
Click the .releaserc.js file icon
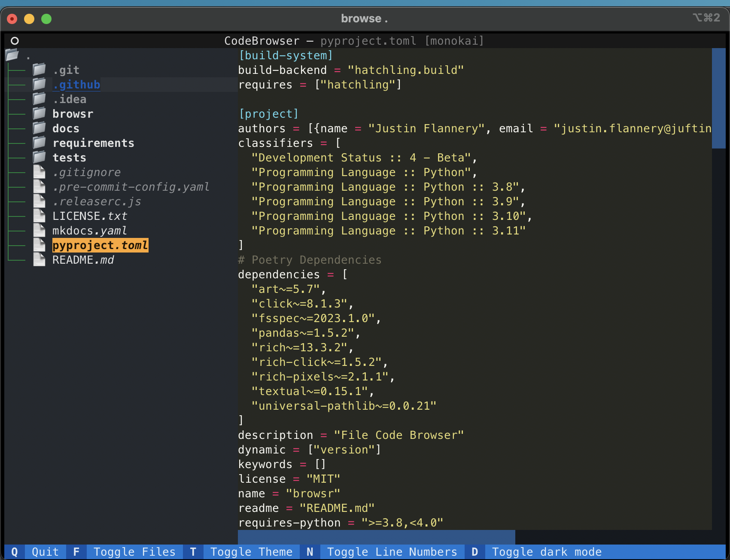[39, 201]
